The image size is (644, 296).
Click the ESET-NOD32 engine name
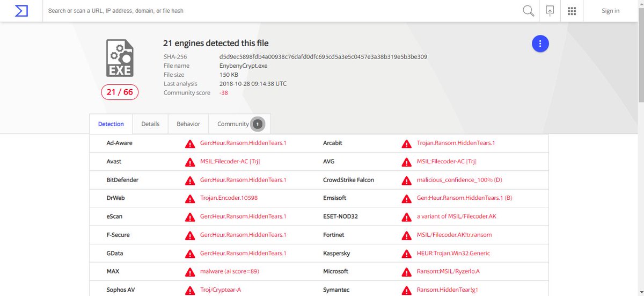(x=340, y=216)
